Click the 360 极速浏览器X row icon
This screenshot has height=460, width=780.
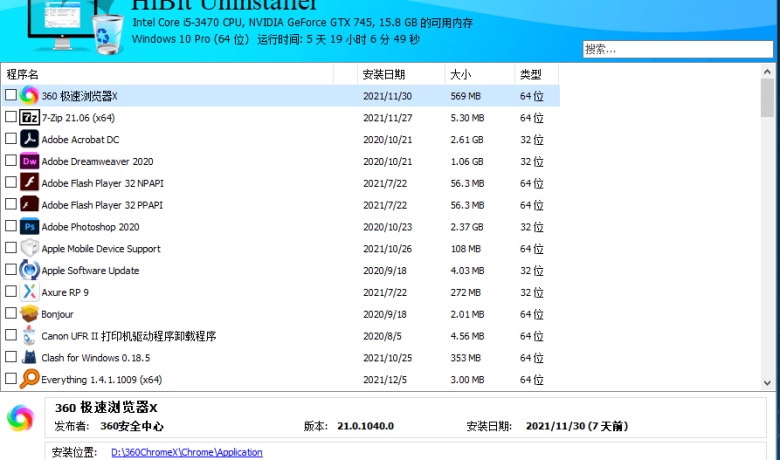(29, 95)
